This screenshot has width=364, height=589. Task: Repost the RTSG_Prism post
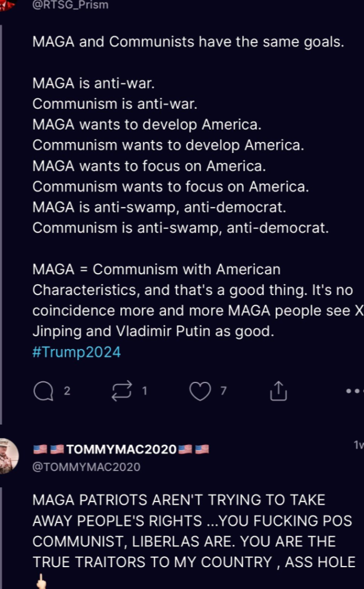121,392
